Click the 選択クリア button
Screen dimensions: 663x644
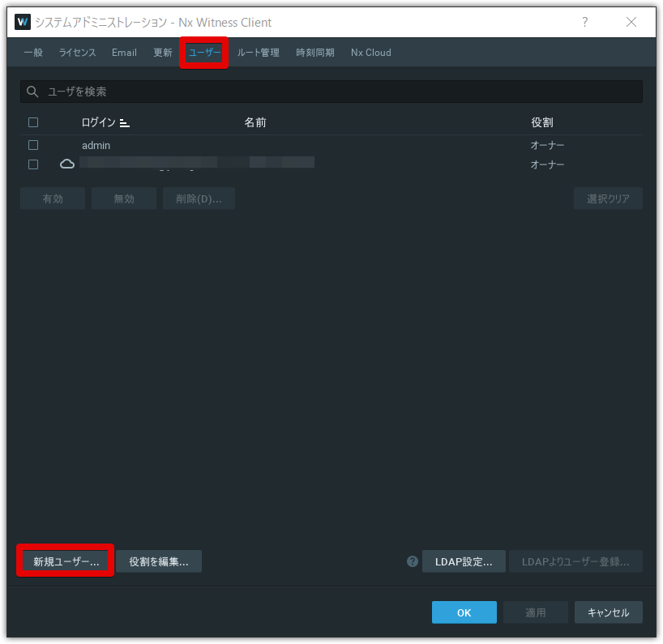pyautogui.click(x=608, y=198)
